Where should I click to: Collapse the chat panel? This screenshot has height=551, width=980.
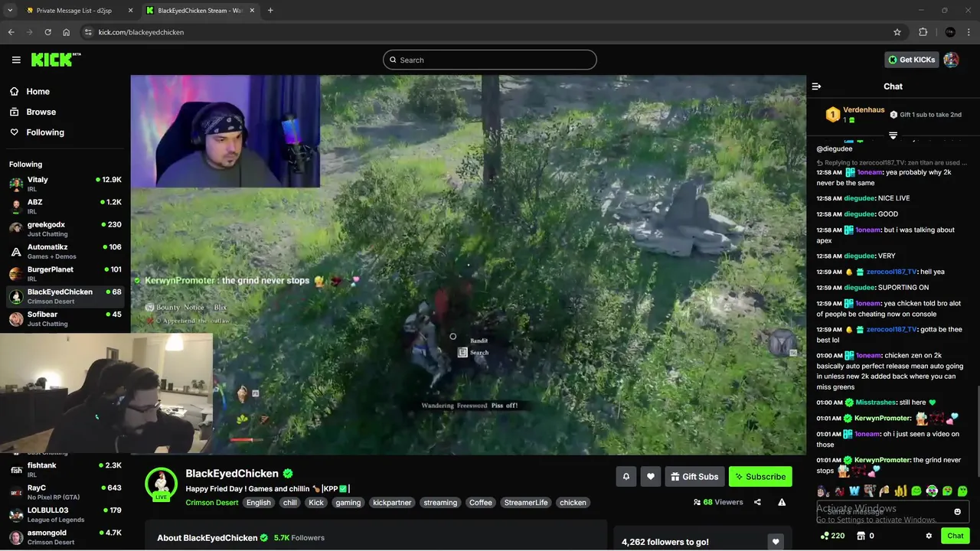(x=816, y=86)
